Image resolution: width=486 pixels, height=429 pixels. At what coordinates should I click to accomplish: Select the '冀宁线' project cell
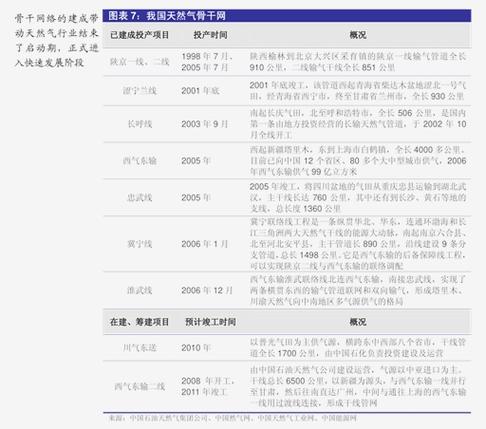[x=140, y=244]
